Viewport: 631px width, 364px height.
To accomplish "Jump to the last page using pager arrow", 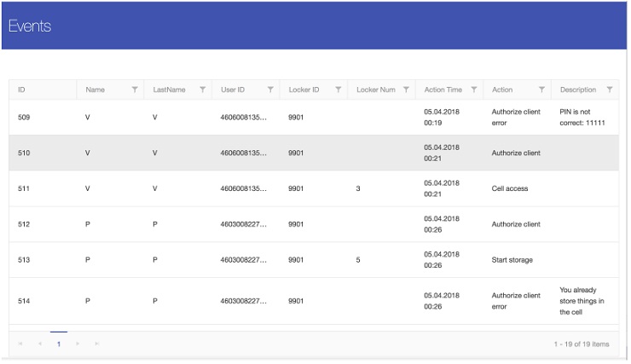I will click(96, 344).
